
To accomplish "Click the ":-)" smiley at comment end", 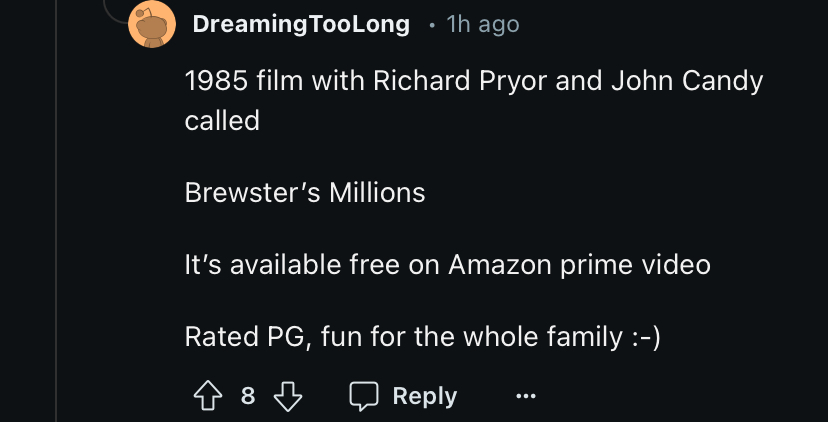I will coord(645,337).
